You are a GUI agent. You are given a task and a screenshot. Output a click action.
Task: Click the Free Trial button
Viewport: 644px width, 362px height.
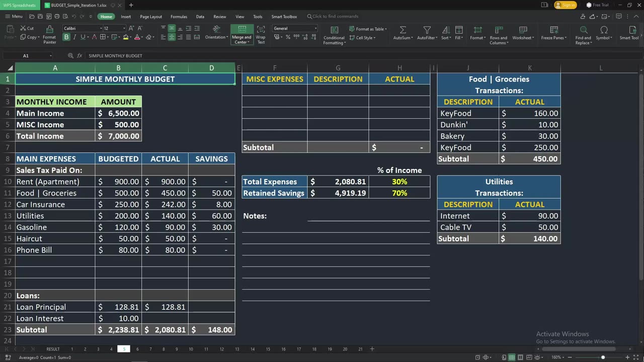(x=598, y=5)
